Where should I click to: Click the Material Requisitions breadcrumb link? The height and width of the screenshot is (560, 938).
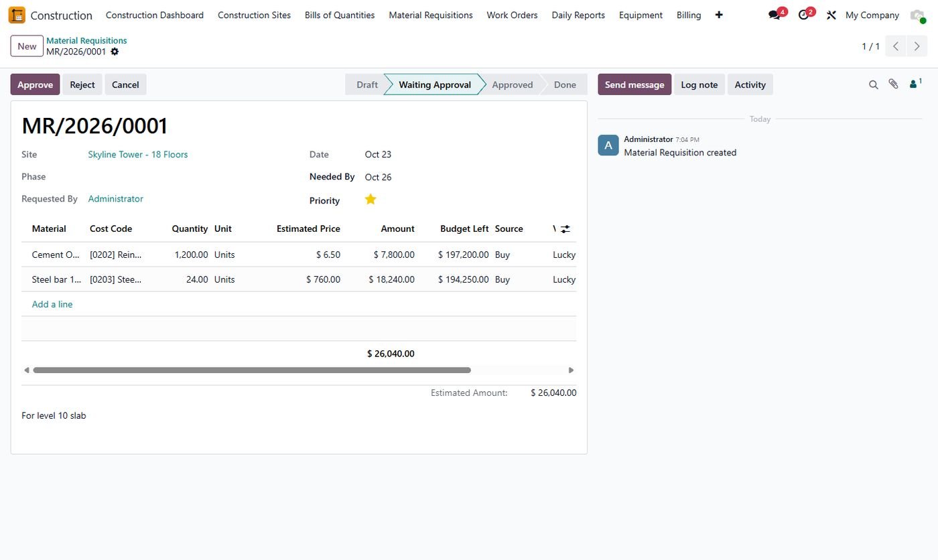click(x=86, y=41)
